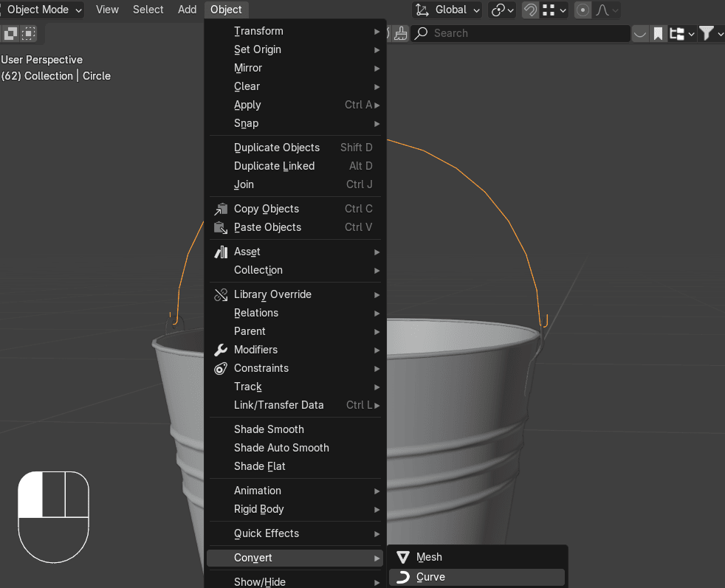
Task: Toggle the snapping magnet icon
Action: pyautogui.click(x=530, y=10)
